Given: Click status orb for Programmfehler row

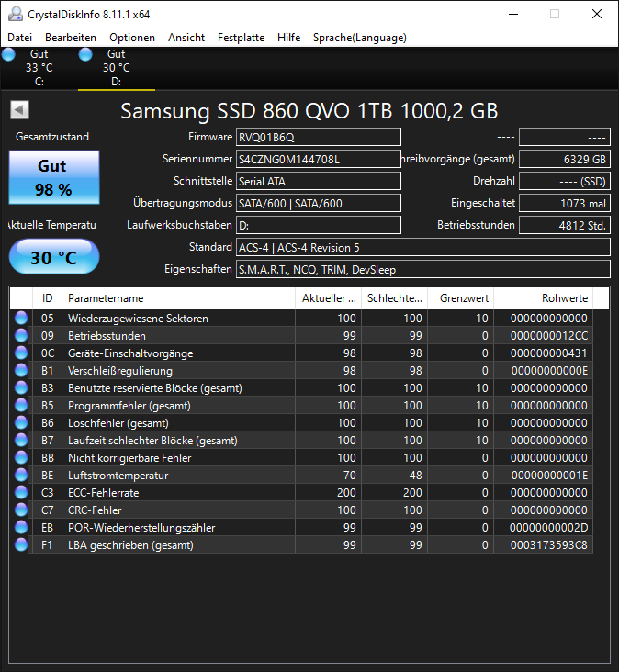Looking at the screenshot, I should click(21, 406).
